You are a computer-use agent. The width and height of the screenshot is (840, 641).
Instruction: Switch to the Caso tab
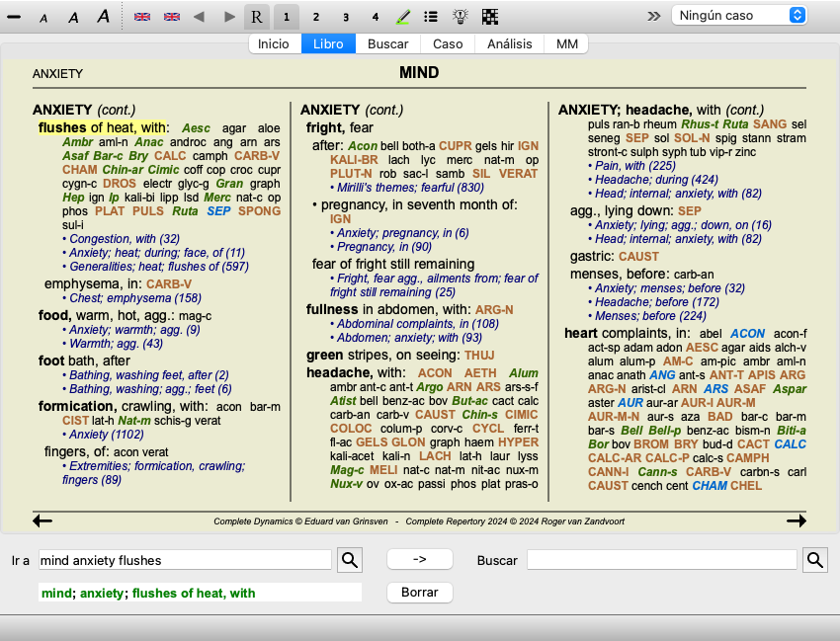448,43
